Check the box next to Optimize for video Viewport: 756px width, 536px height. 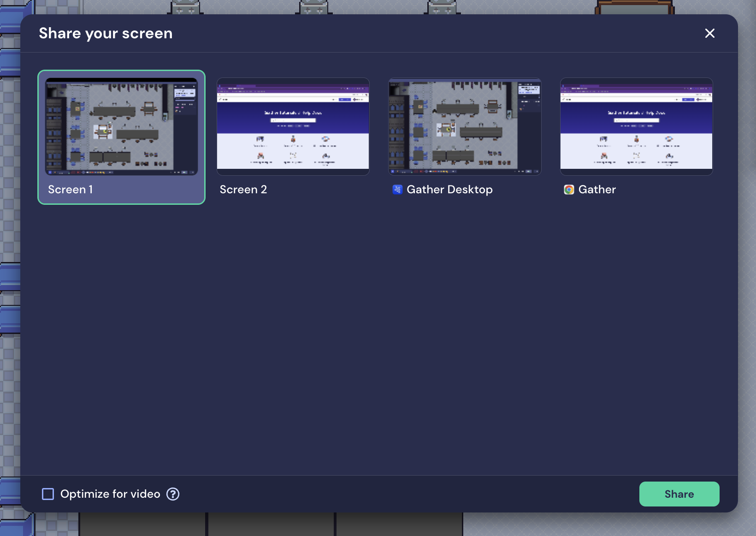point(48,494)
